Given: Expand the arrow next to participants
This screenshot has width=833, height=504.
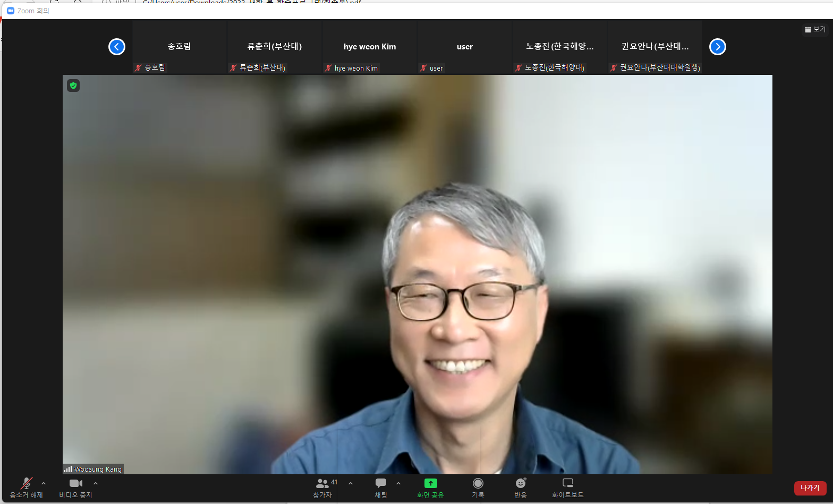Looking at the screenshot, I should click(x=351, y=483).
